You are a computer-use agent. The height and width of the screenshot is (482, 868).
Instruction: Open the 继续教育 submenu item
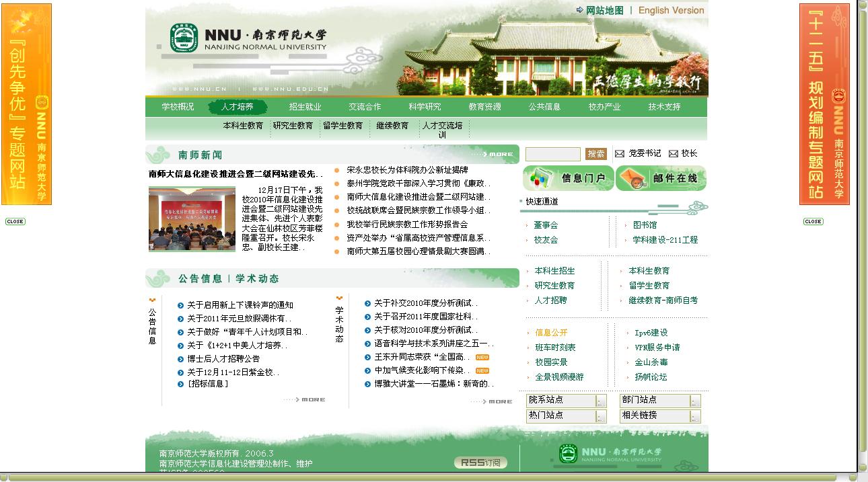(392, 126)
